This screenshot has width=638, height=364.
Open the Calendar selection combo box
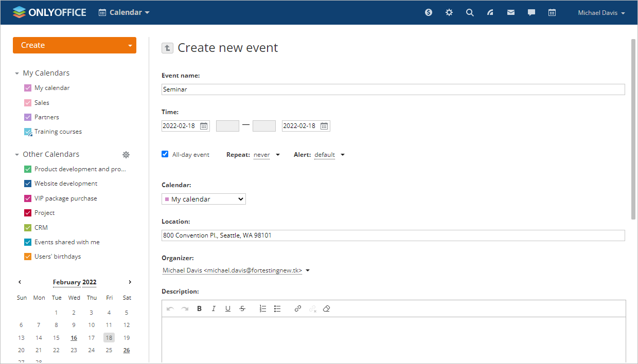pos(203,199)
